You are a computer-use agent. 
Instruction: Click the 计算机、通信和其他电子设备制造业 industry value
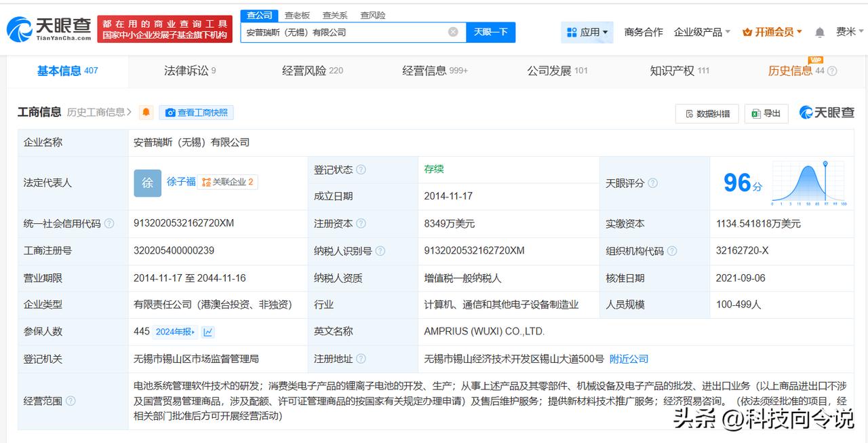coord(501,305)
